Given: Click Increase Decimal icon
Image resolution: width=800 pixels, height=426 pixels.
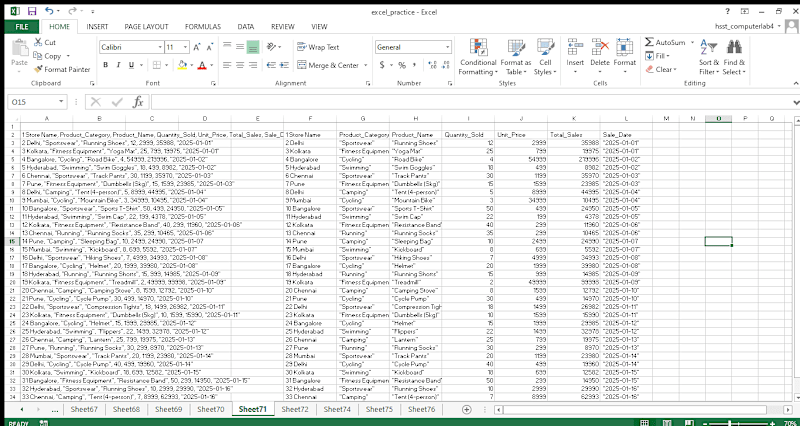Looking at the screenshot, I should tap(433, 65).
